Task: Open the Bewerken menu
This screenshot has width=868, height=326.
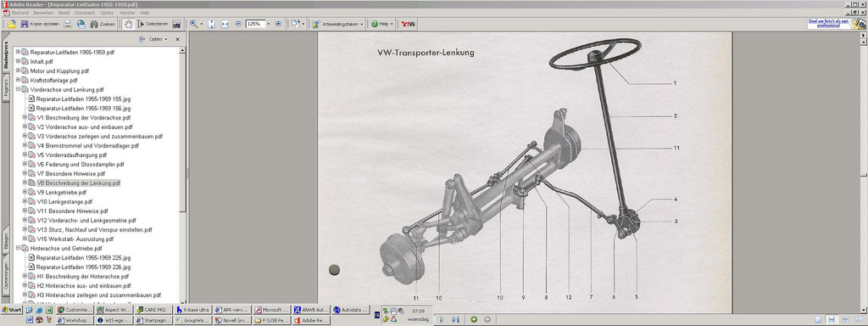Action: pyautogui.click(x=44, y=12)
